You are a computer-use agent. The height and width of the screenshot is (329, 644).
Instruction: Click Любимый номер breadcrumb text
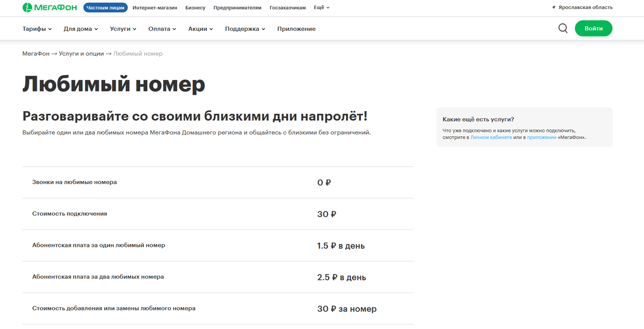coord(138,54)
